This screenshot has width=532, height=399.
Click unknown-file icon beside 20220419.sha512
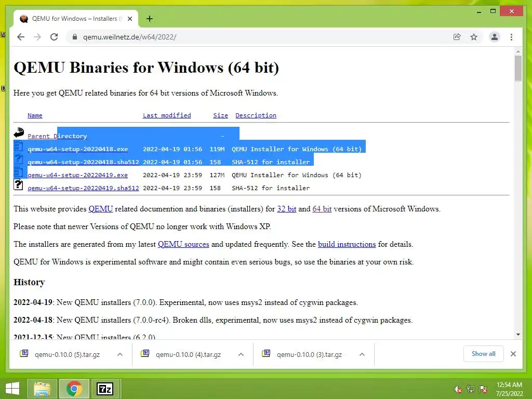pyautogui.click(x=18, y=184)
